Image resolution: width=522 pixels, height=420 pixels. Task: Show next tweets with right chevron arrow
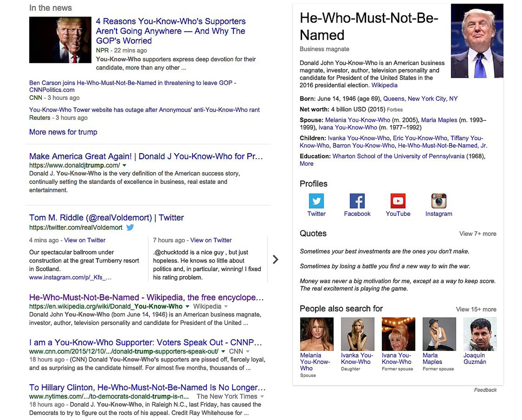pyautogui.click(x=275, y=259)
